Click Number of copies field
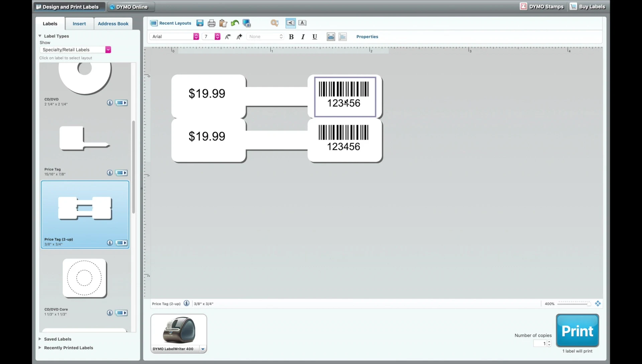642x364 pixels. tap(540, 343)
